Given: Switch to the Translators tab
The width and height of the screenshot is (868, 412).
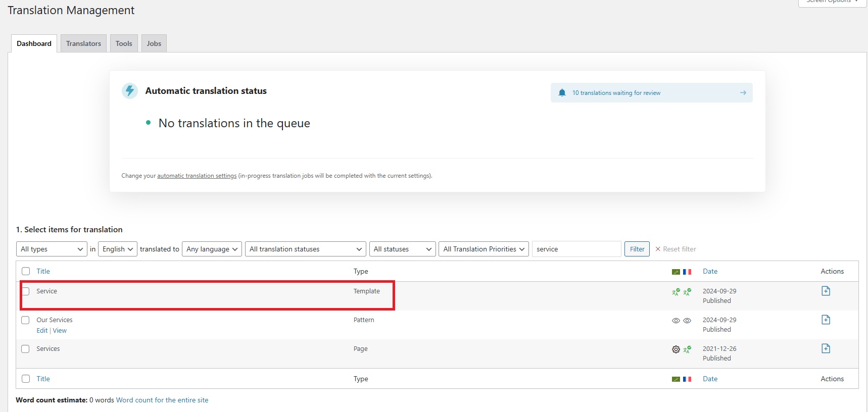Looking at the screenshot, I should tap(83, 43).
